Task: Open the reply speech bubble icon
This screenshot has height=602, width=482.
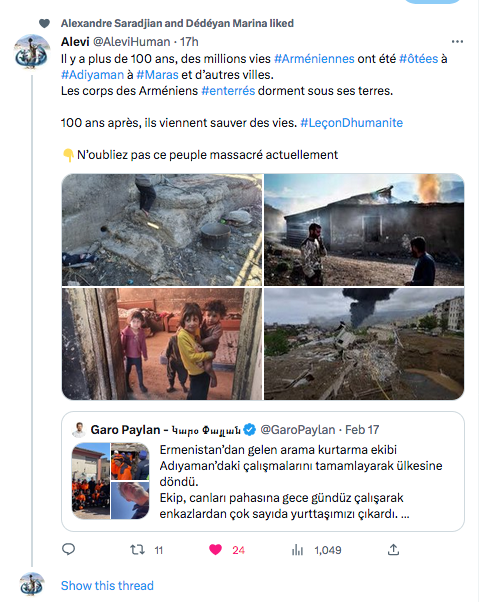Action: 68,550
